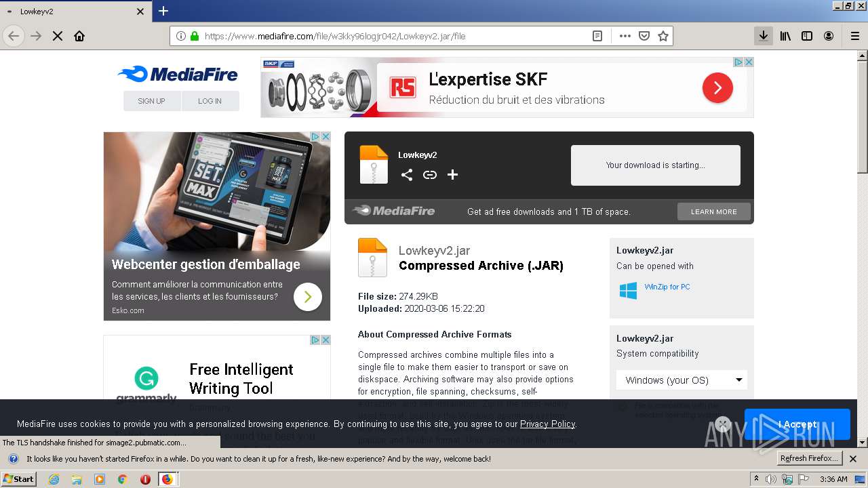Open Windows Start menu

pos(19,479)
